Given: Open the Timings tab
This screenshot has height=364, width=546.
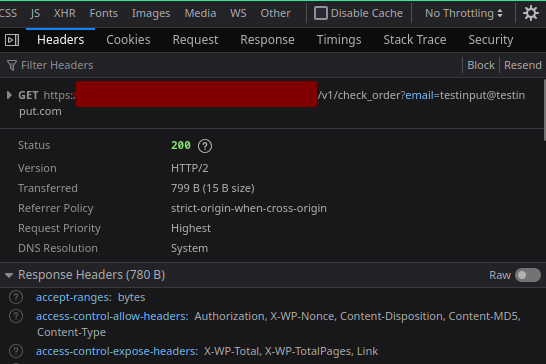Looking at the screenshot, I should (339, 40).
